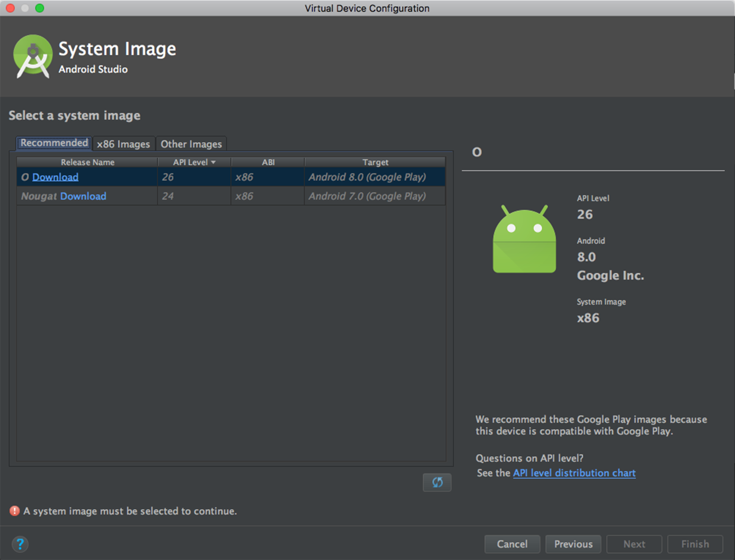Download the O system image

(55, 177)
